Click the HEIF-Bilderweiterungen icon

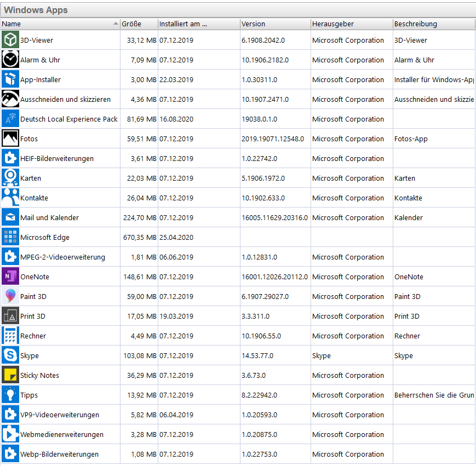click(x=10, y=158)
